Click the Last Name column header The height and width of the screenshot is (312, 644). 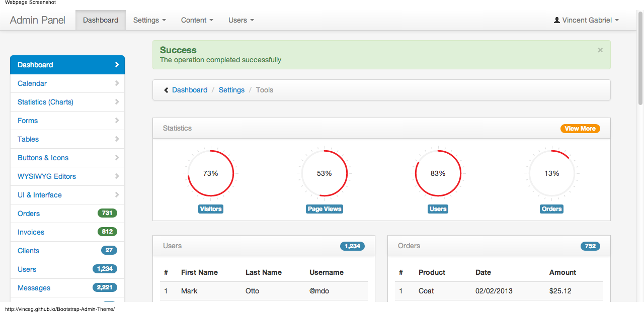click(x=264, y=272)
